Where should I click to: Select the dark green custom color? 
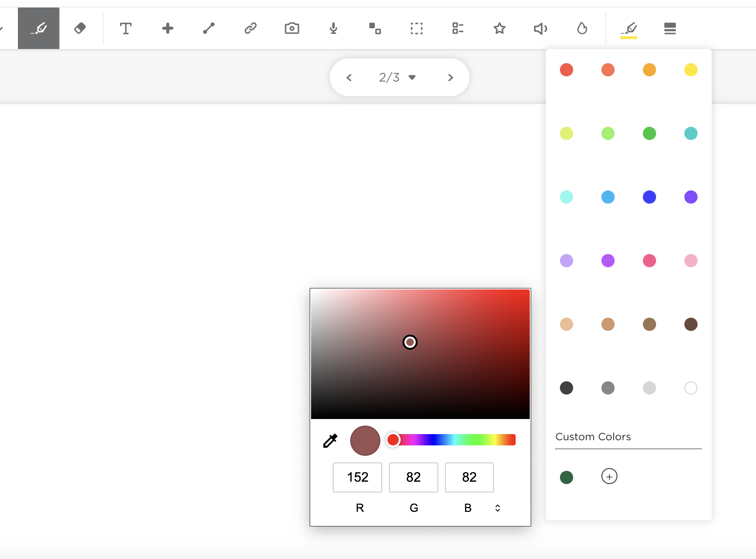pyautogui.click(x=567, y=477)
